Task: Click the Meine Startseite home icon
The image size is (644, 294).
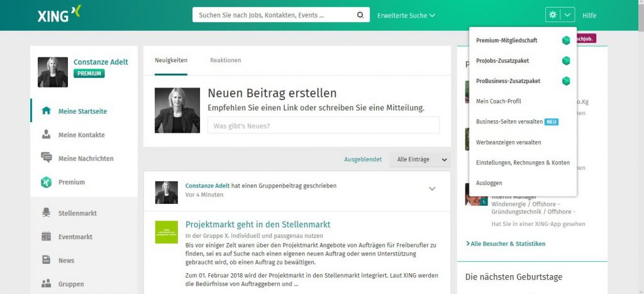Action: click(47, 111)
